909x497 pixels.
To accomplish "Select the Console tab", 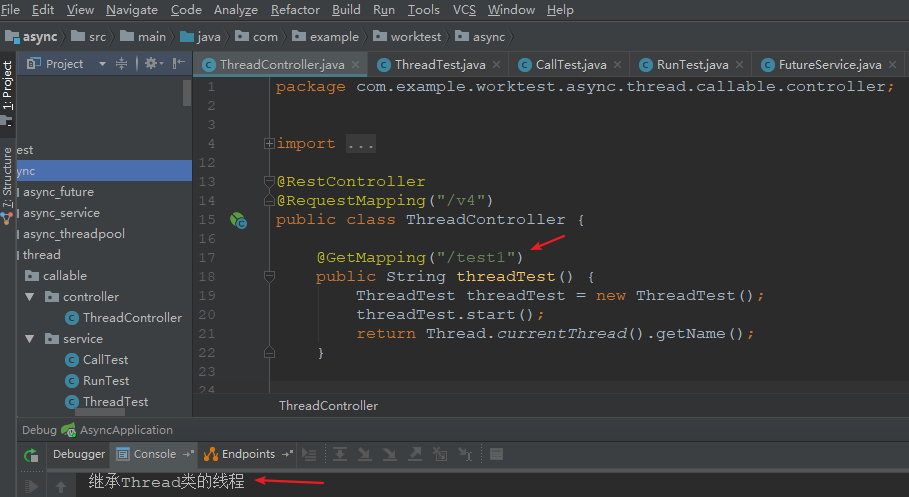I will (155, 454).
